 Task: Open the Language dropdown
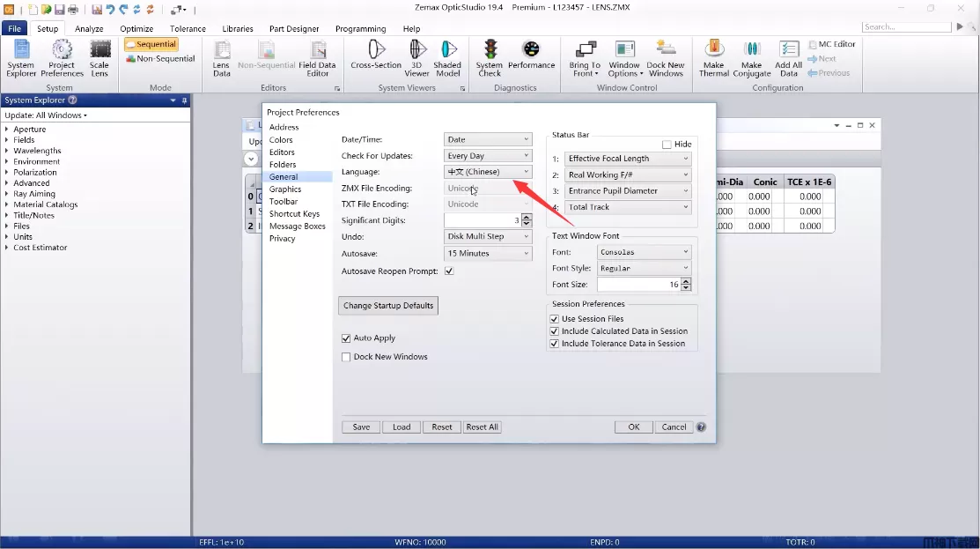[488, 172]
